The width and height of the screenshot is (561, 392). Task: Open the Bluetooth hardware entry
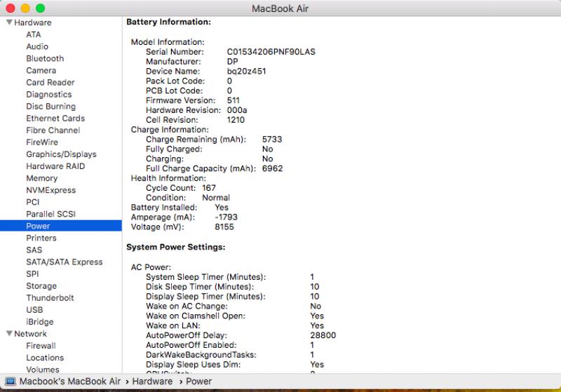[x=45, y=58]
